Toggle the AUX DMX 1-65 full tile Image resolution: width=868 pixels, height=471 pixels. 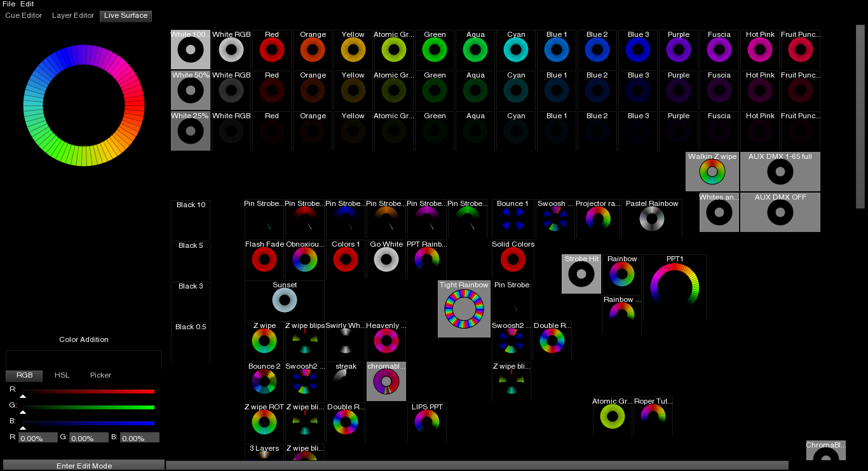coord(780,172)
